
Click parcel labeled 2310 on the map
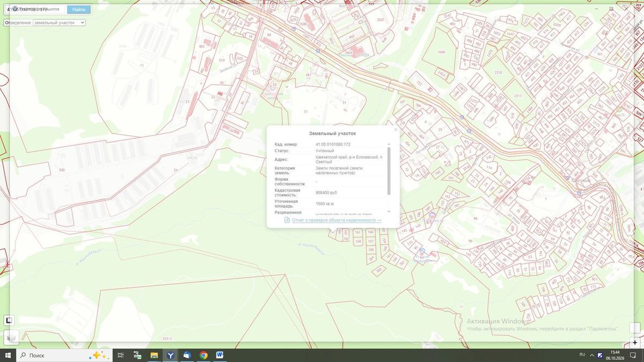[x=498, y=72]
